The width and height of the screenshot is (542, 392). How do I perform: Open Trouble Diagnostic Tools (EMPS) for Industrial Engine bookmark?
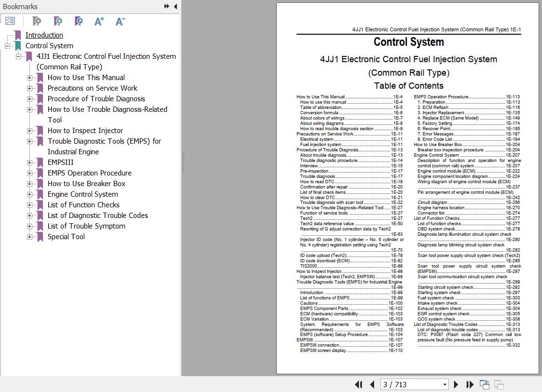[x=104, y=147]
